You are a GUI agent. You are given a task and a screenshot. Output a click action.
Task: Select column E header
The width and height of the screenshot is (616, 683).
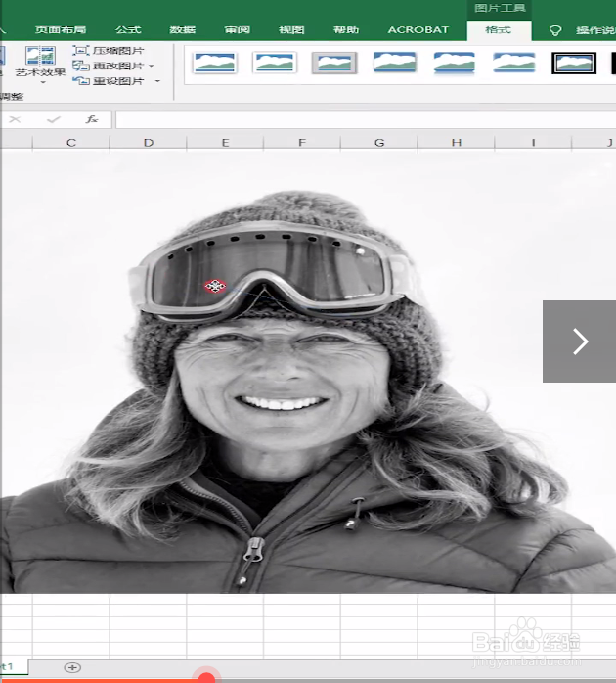click(x=225, y=143)
